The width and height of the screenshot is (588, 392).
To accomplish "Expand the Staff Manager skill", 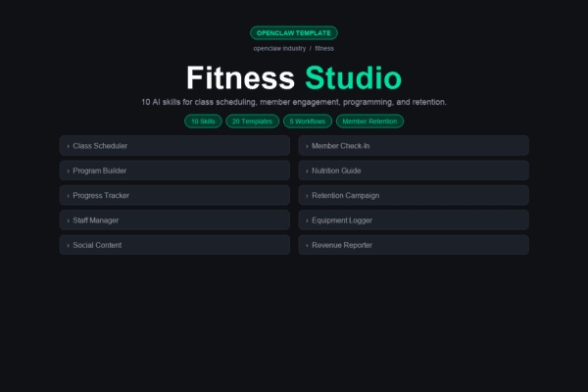I will click(x=174, y=220).
